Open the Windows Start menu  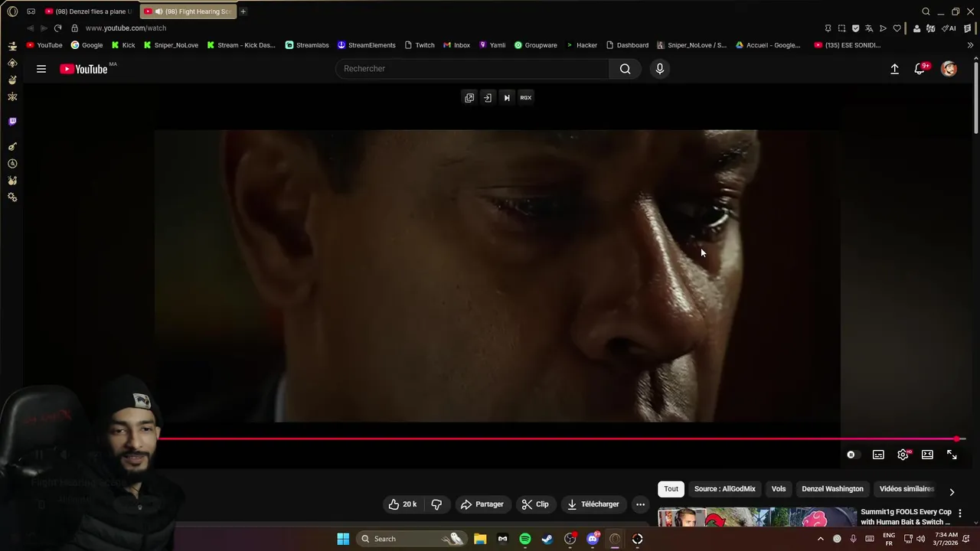(x=343, y=539)
